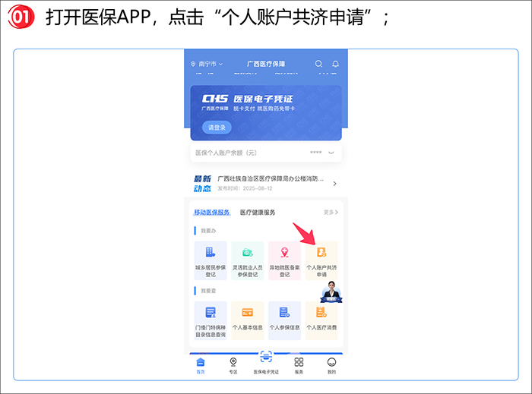Toggle account balance visibility eye icon
The width and height of the screenshot is (532, 394).
(x=331, y=153)
